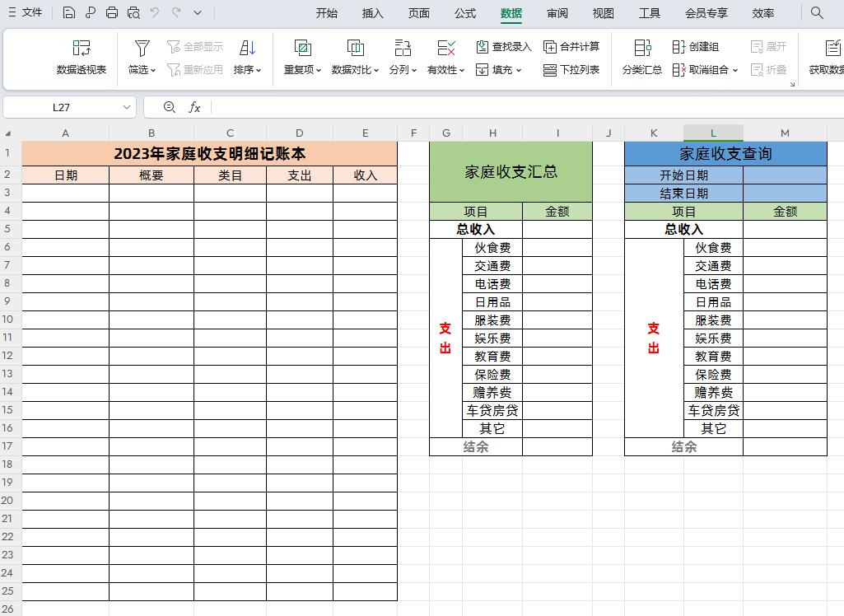Click the 日期 header cell
Viewport: 844px width, 616px height.
tap(65, 175)
